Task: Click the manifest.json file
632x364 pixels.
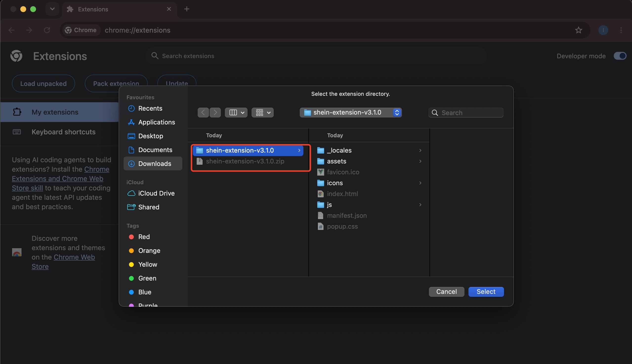Action: point(370,216)
